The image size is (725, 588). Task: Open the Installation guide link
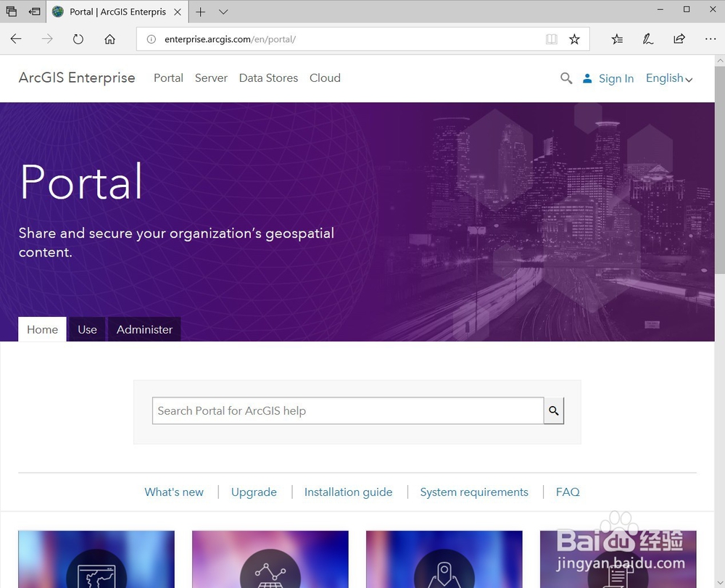[348, 492]
